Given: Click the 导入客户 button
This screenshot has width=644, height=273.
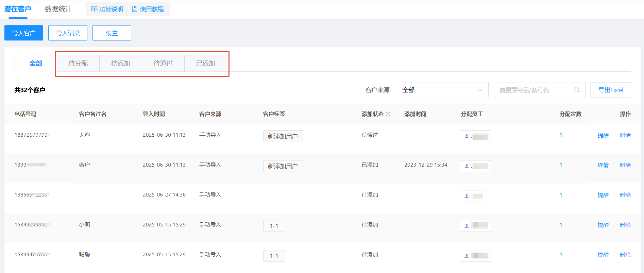Looking at the screenshot, I should click(24, 33).
